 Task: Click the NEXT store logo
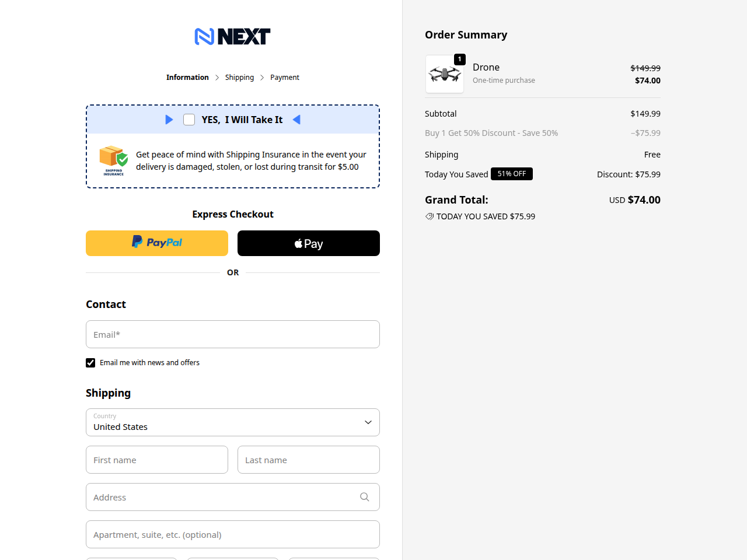232,37
